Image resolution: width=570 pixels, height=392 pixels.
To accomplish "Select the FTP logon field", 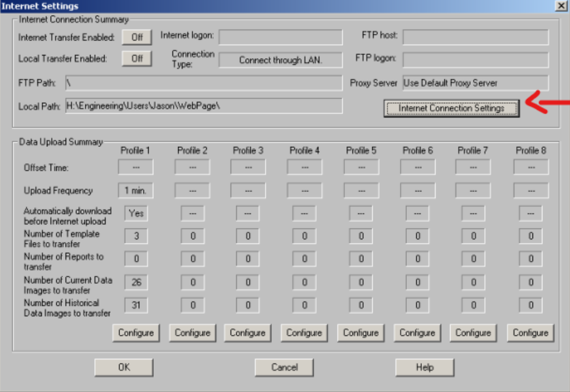I will pyautogui.click(x=475, y=60).
